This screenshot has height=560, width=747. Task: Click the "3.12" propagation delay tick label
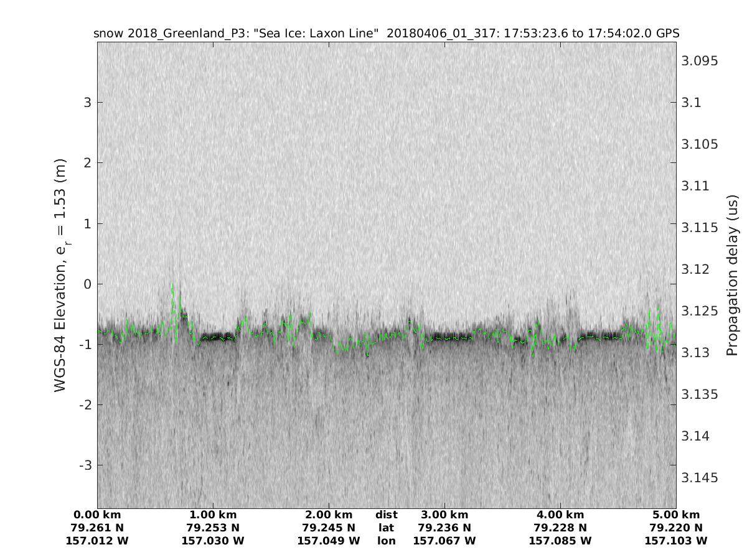pos(696,269)
